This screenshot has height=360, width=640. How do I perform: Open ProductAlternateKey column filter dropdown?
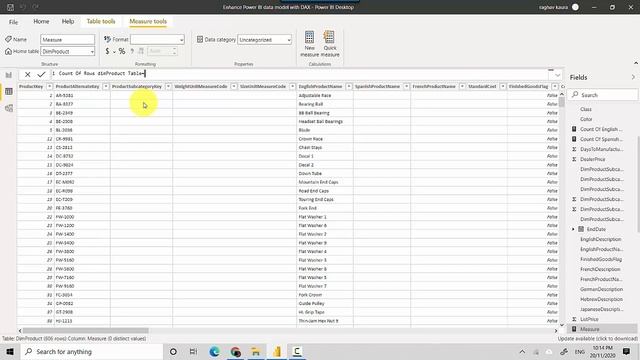coord(106,87)
